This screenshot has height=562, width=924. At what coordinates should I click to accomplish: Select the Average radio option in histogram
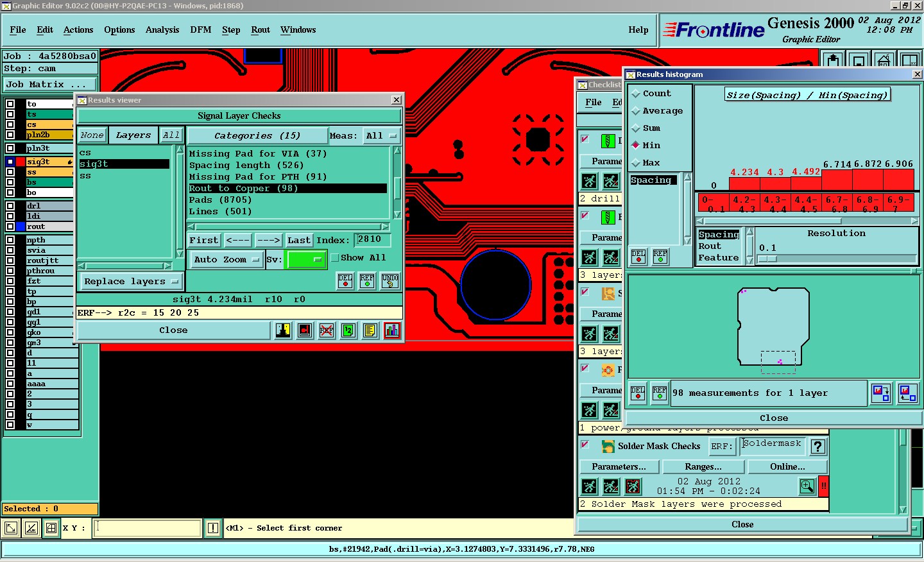pos(657,111)
